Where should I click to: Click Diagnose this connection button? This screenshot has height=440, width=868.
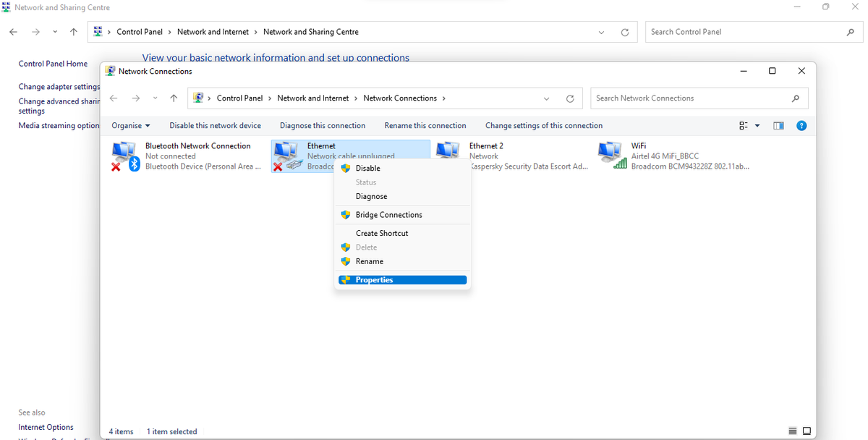tap(323, 126)
